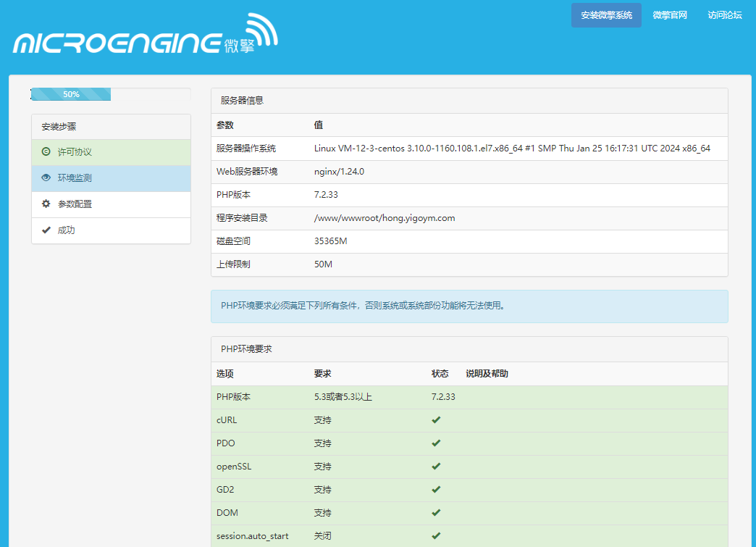Select the 许可协议 installation step
This screenshot has width=756, height=547.
(x=75, y=152)
